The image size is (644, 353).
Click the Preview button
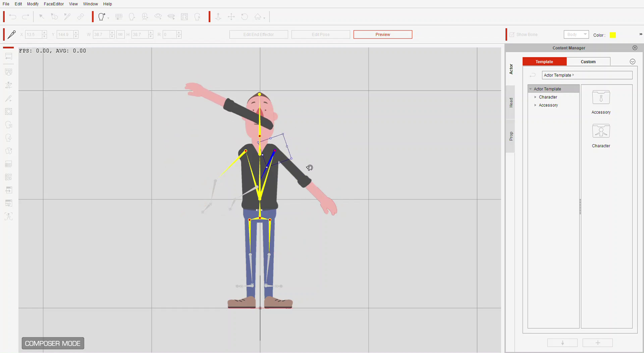383,35
